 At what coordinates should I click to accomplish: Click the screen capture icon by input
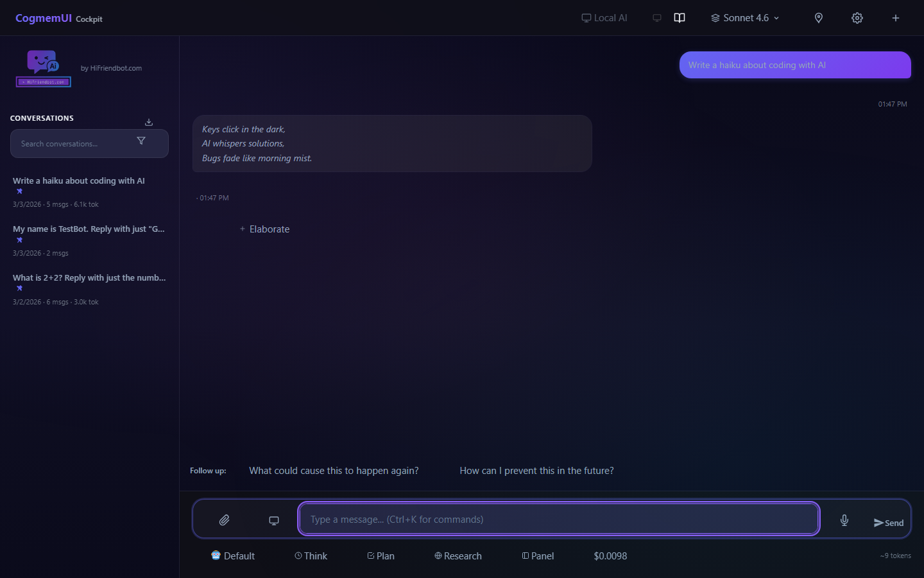(274, 520)
